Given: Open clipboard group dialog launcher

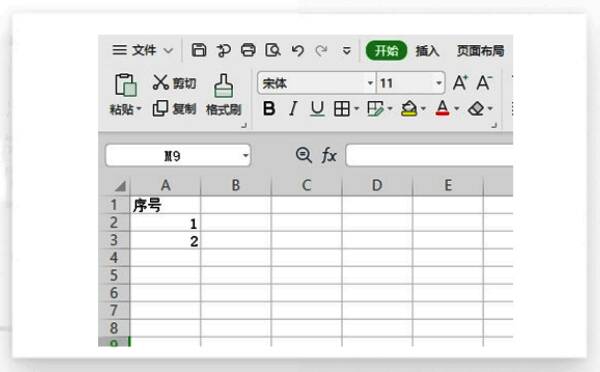Looking at the screenshot, I should [x=244, y=125].
